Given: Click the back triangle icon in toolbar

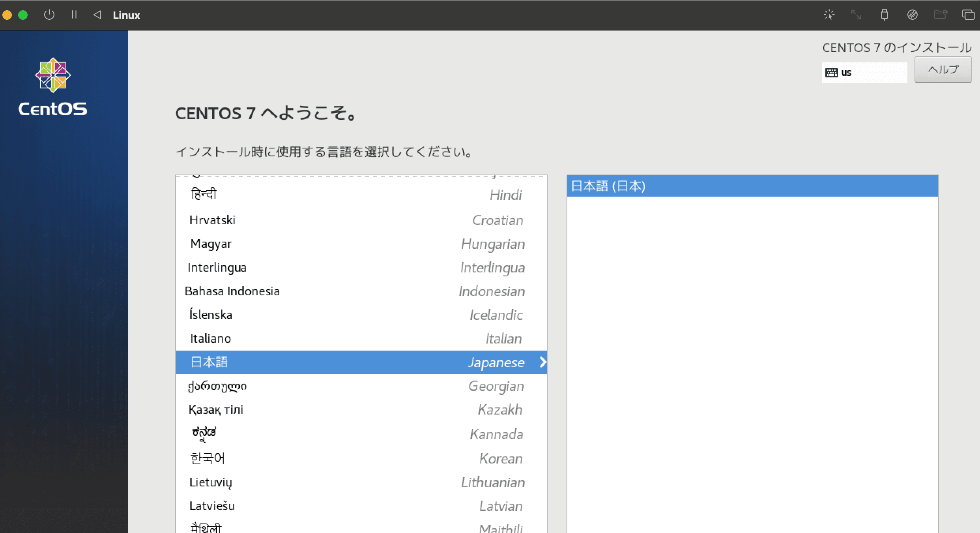Looking at the screenshot, I should (97, 15).
